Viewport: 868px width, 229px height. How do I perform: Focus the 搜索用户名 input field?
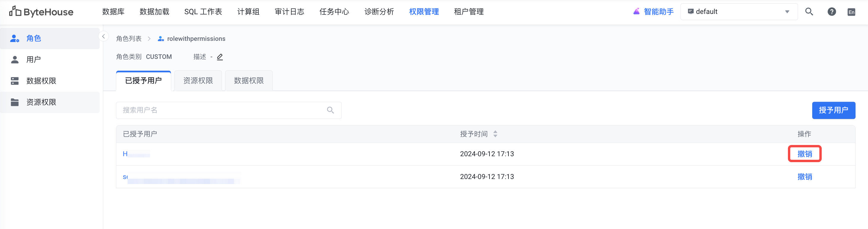[x=222, y=110]
